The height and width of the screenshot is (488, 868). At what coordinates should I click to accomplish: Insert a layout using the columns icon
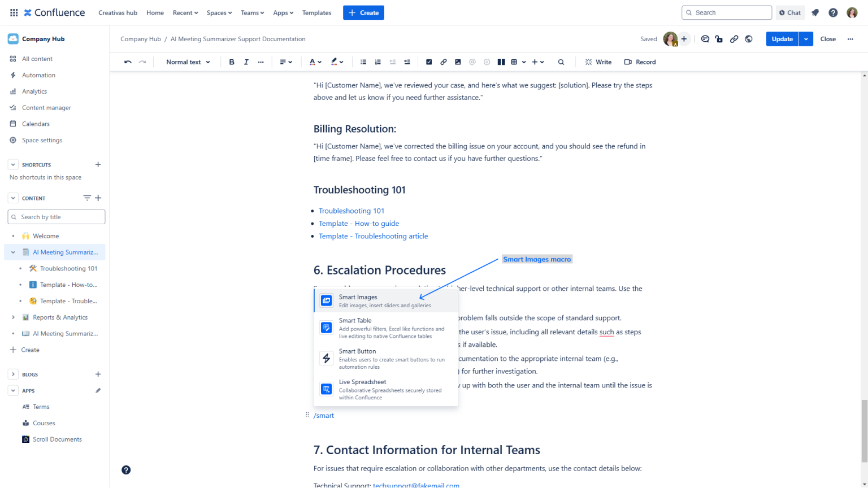(x=501, y=62)
